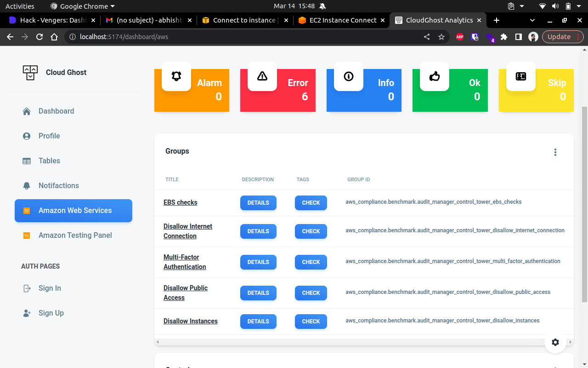This screenshot has height=368, width=588.
Task: Go back using the browser back arrow
Action: [x=10, y=37]
